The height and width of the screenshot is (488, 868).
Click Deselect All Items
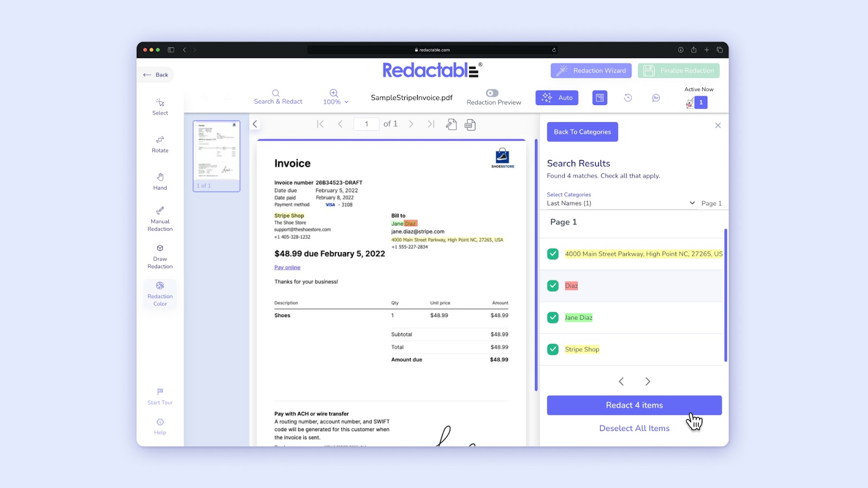[x=634, y=428]
